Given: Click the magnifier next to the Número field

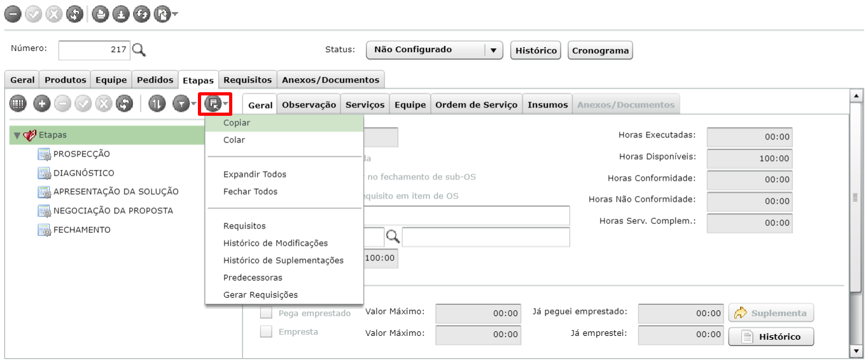Looking at the screenshot, I should pos(139,50).
